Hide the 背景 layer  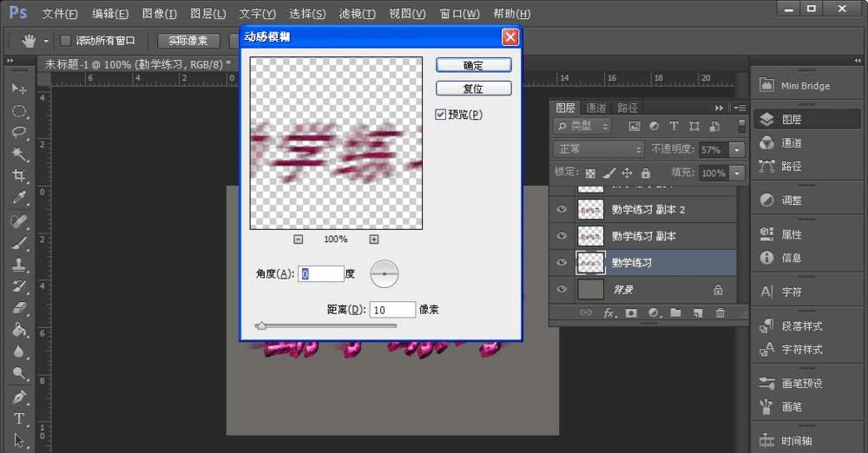click(562, 289)
